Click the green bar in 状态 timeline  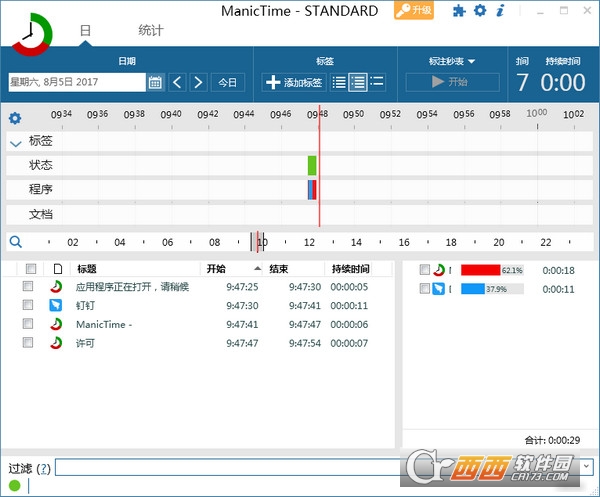[312, 165]
